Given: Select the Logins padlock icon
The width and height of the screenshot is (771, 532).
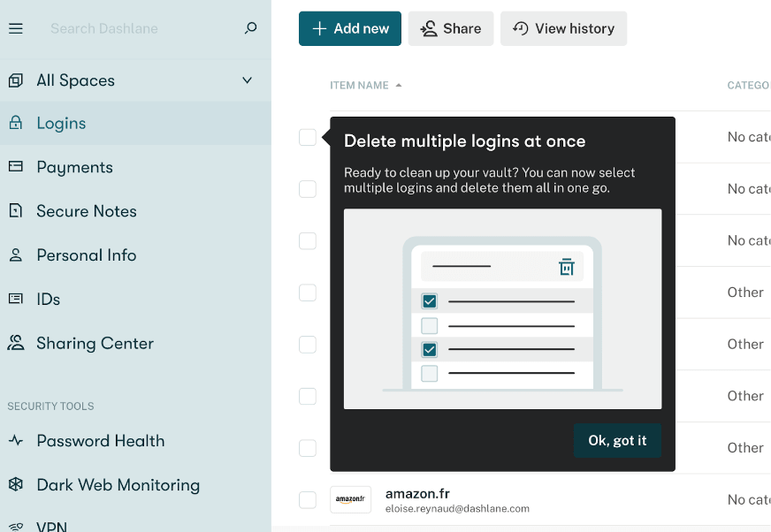Looking at the screenshot, I should tap(16, 124).
